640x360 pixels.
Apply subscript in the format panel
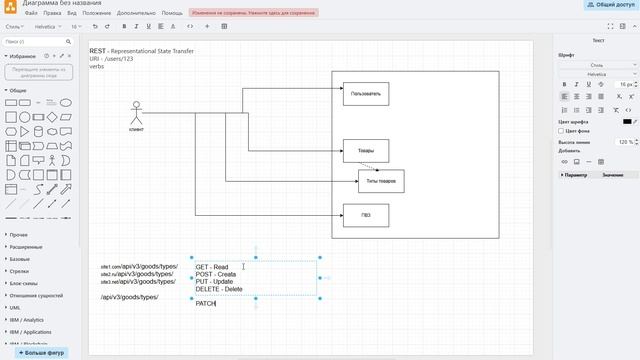(x=619, y=97)
